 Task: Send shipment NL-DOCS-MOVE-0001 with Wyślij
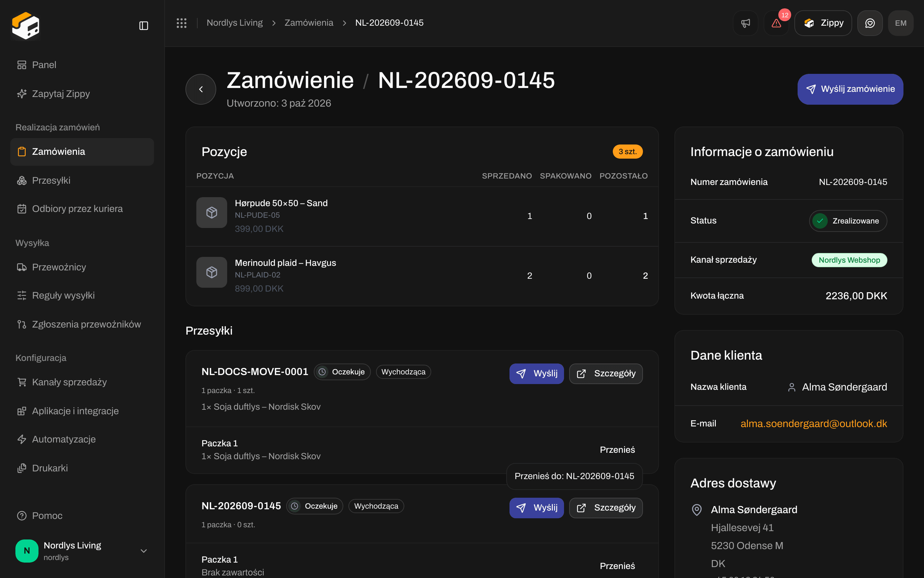click(x=536, y=373)
